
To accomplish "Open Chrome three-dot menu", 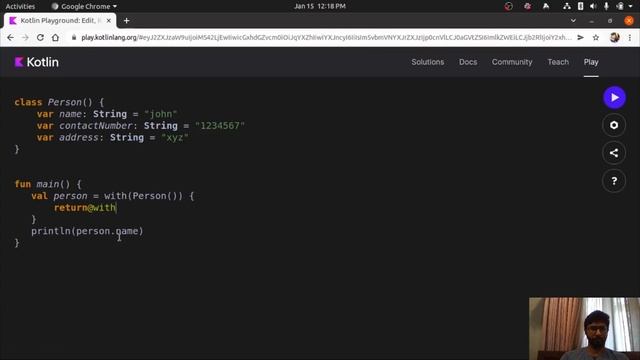I will coord(630,38).
